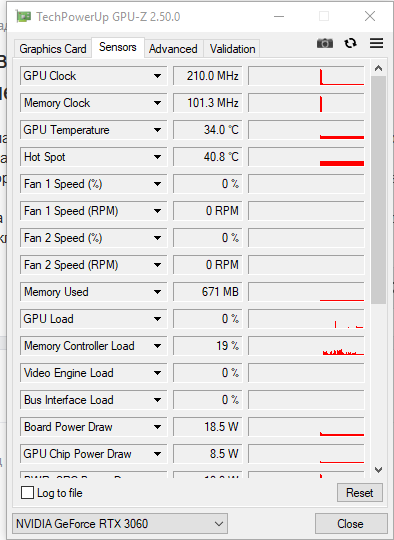Click scroll up arrow in sensor list
This screenshot has width=394, height=540.
[378, 68]
